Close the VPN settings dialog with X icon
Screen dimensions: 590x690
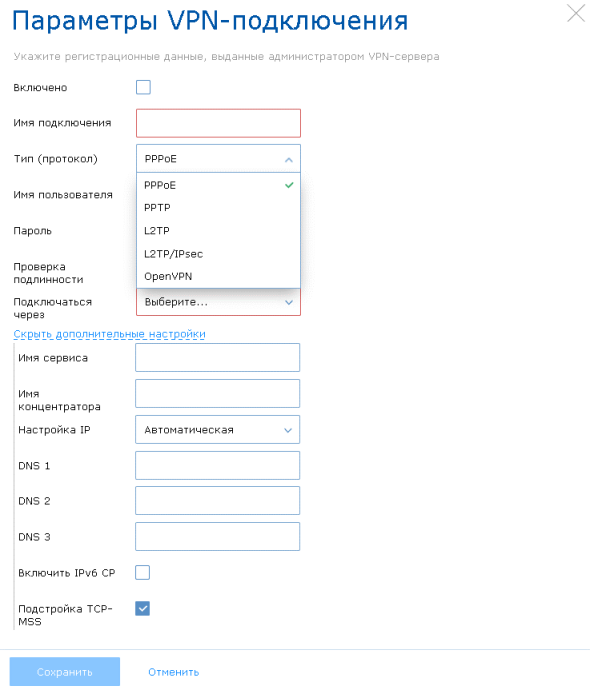(575, 13)
